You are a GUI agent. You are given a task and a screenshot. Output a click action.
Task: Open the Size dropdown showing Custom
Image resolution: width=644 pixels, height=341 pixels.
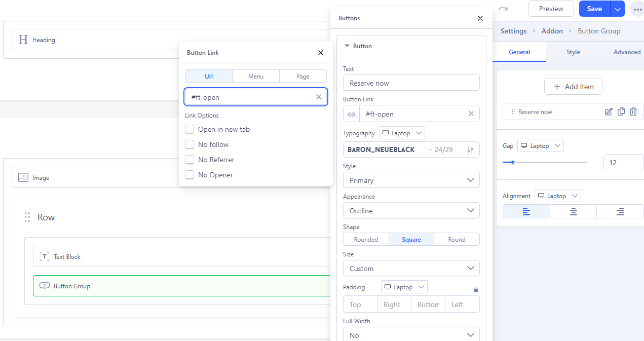(x=411, y=269)
